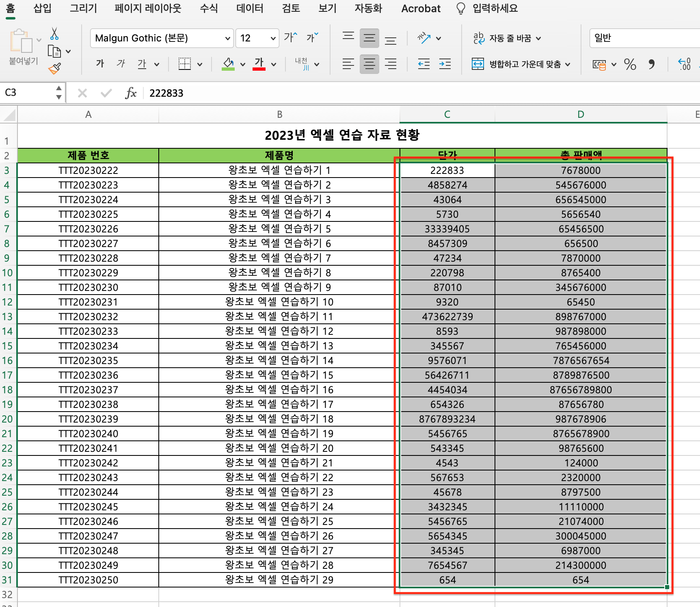This screenshot has width=700, height=607.
Task: Click 병합하고 가운데 맞춤 merge button
Action: pyautogui.click(x=516, y=64)
